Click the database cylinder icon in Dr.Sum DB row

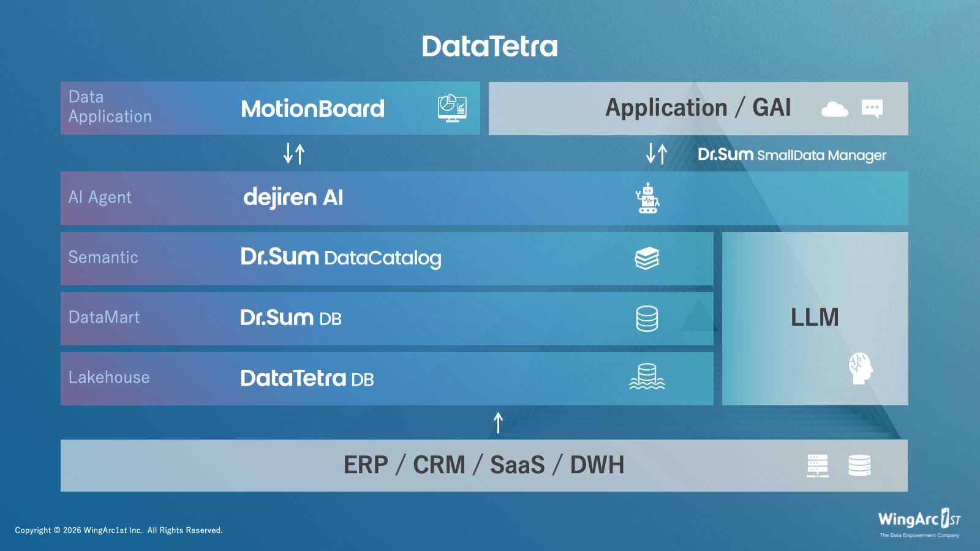pyautogui.click(x=647, y=318)
